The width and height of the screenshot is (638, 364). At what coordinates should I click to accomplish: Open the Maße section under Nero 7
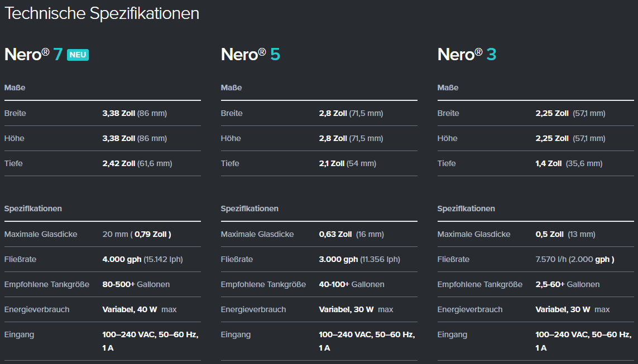click(13, 88)
